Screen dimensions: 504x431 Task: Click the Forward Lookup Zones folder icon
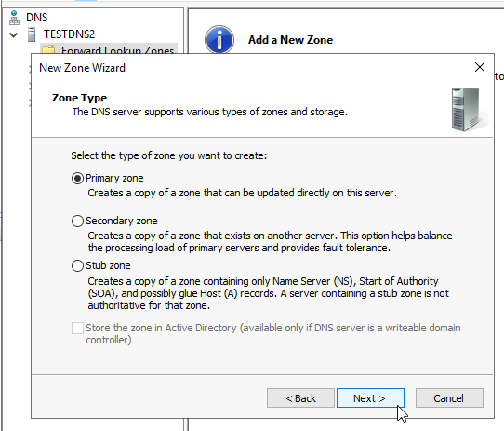[48, 49]
